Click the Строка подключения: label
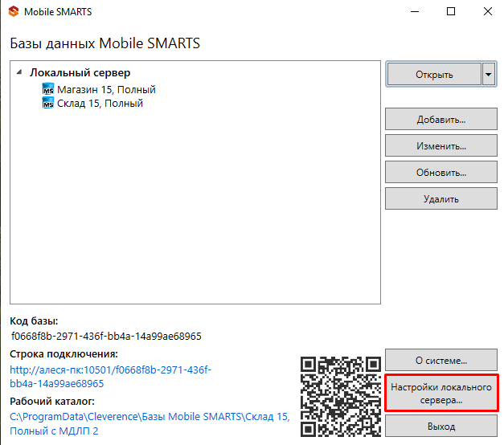 coord(64,353)
